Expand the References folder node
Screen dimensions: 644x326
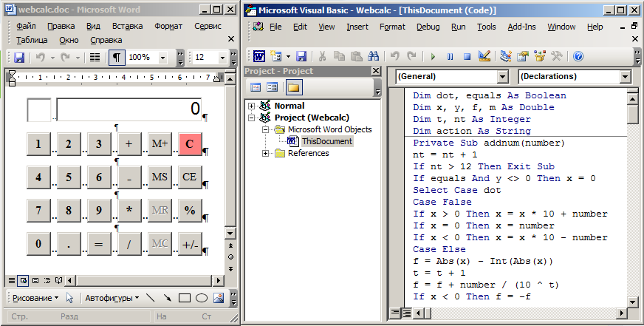[x=264, y=153]
